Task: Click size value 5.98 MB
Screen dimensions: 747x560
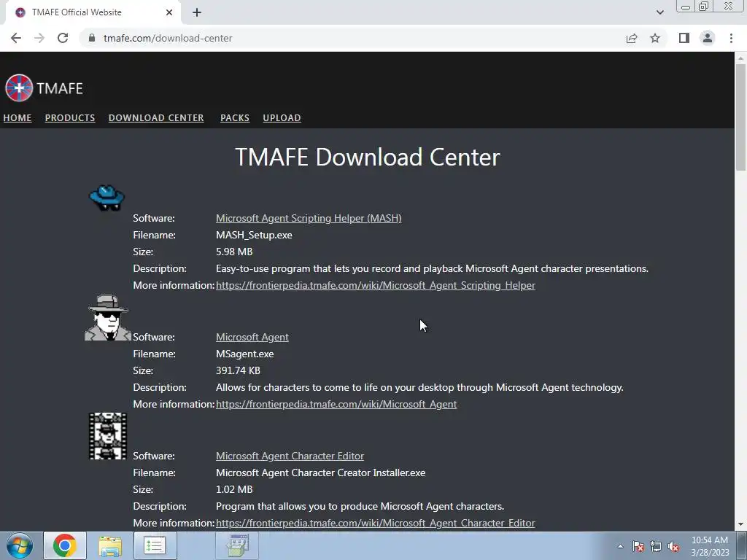Action: (x=234, y=252)
